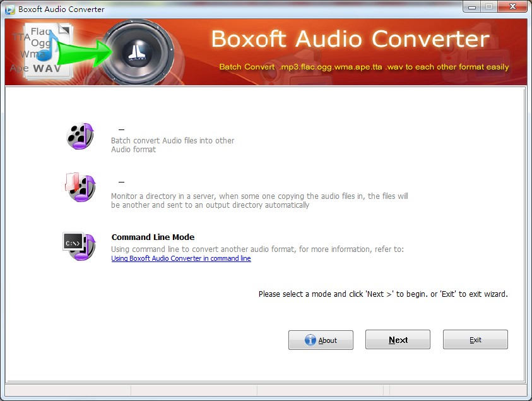Click the speaker logo in the banner
Viewport: 532px width, 401px height.
[138, 52]
